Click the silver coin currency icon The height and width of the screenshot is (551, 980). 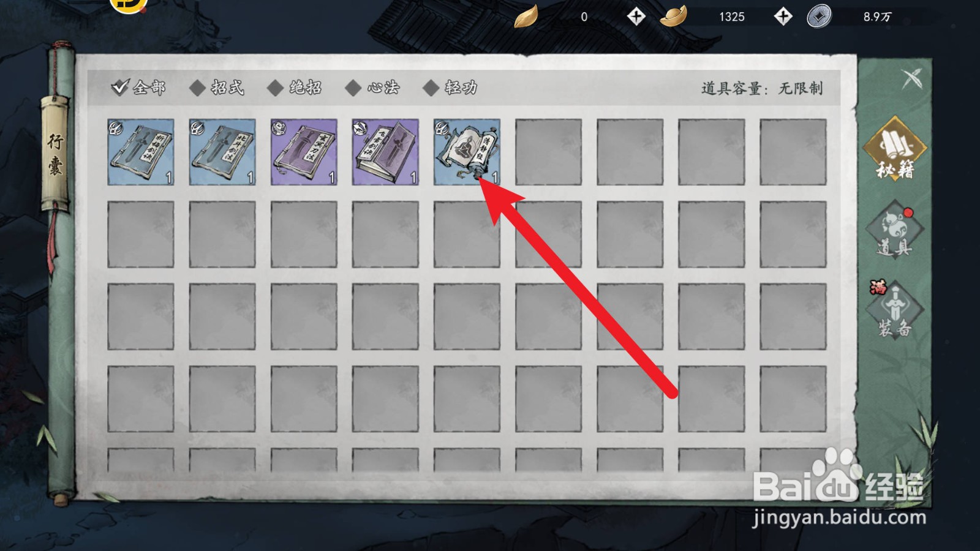[x=819, y=17]
